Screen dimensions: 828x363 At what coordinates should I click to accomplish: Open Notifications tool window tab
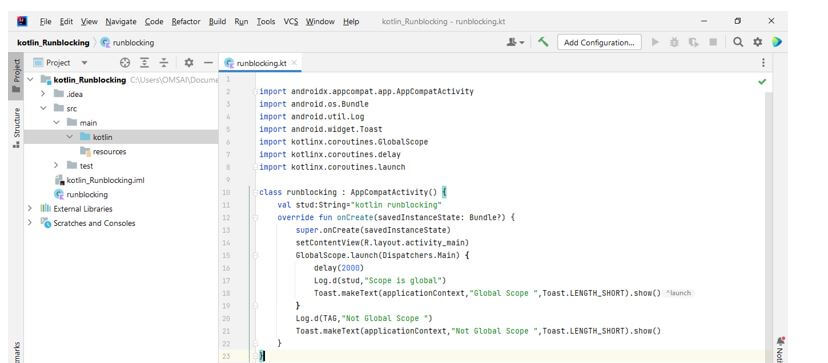click(780, 350)
